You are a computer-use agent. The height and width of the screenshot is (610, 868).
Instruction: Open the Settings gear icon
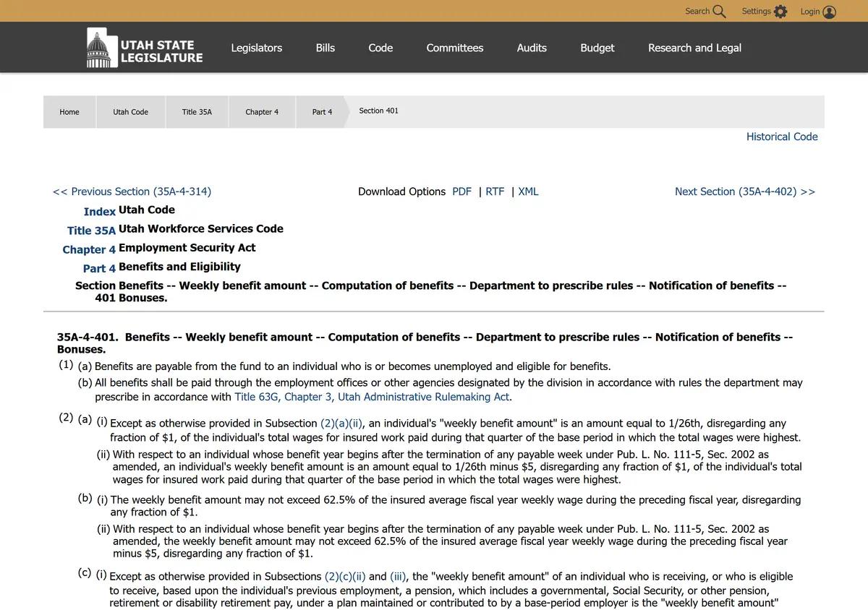click(780, 12)
